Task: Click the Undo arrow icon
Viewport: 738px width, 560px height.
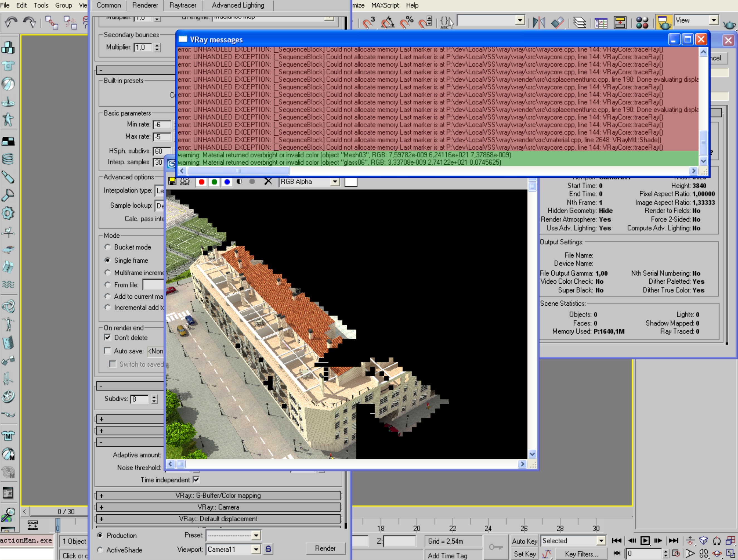Action: tap(11, 22)
